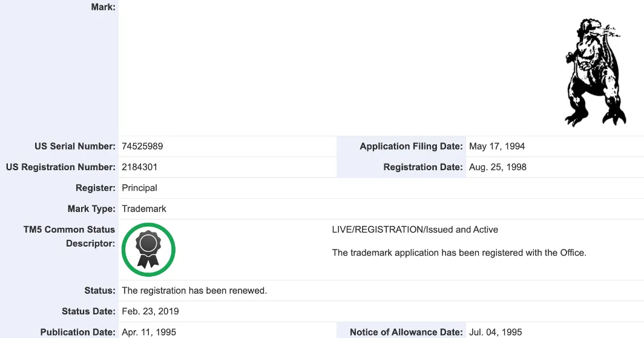Image resolution: width=644 pixels, height=338 pixels.
Task: Click the Aug. 25, 1998 registration date
Action: [498, 167]
